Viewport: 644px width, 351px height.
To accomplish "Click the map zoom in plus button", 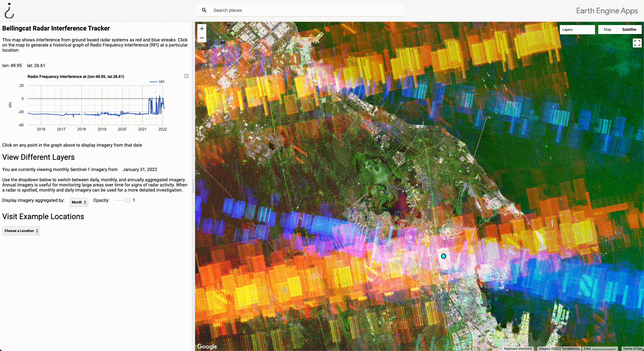I will pyautogui.click(x=202, y=29).
